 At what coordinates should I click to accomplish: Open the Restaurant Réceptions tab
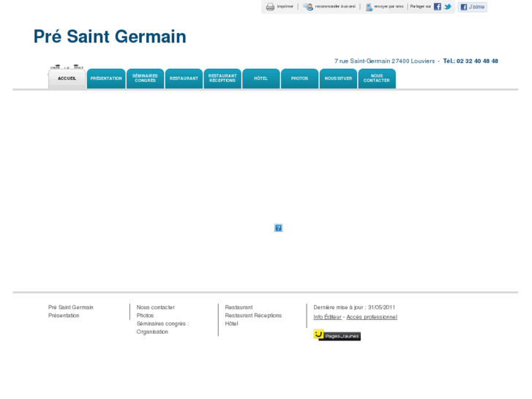222,79
